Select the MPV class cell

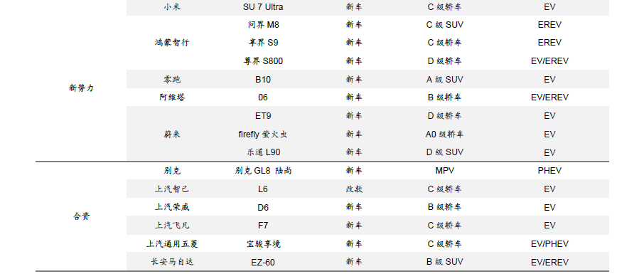tap(445, 171)
